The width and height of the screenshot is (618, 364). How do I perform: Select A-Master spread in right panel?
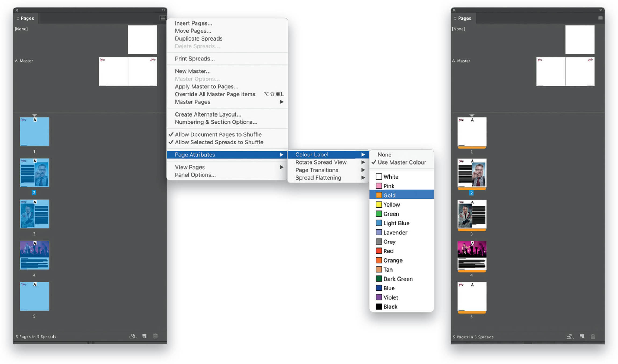(x=565, y=71)
